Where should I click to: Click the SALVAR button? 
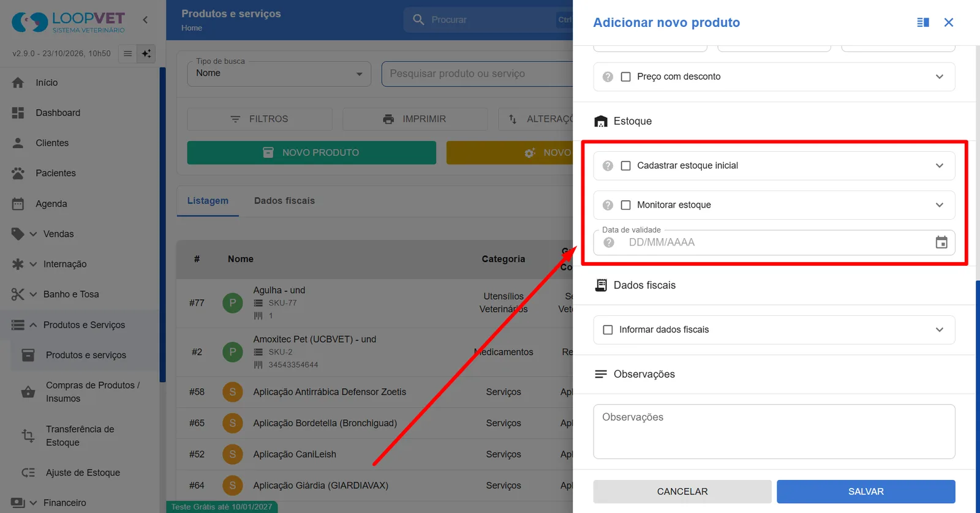(866, 492)
